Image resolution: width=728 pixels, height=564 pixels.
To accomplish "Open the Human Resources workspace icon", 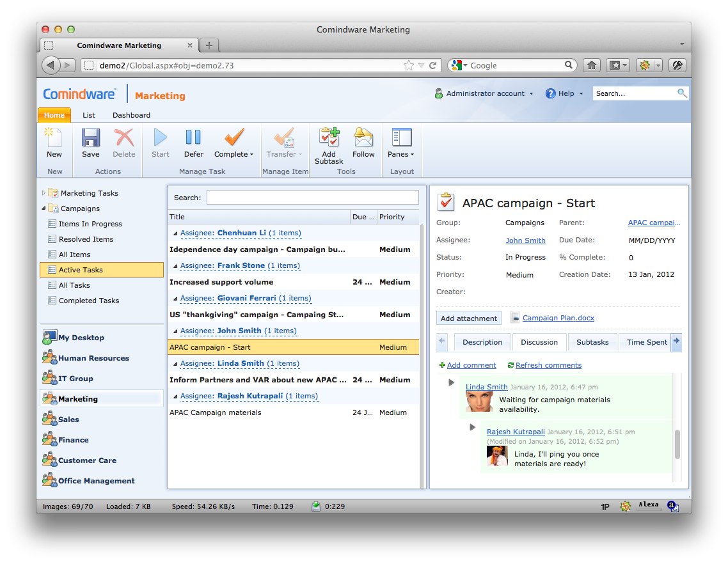I will 50,358.
